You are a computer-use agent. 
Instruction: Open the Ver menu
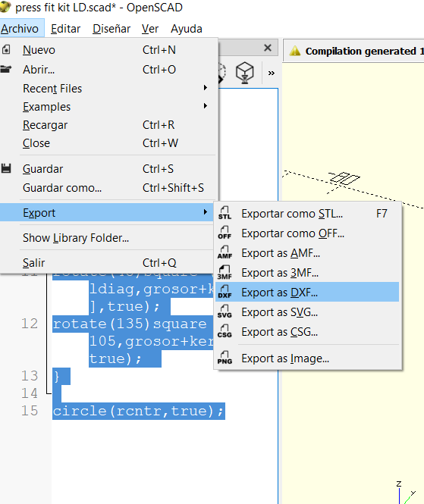tap(150, 29)
